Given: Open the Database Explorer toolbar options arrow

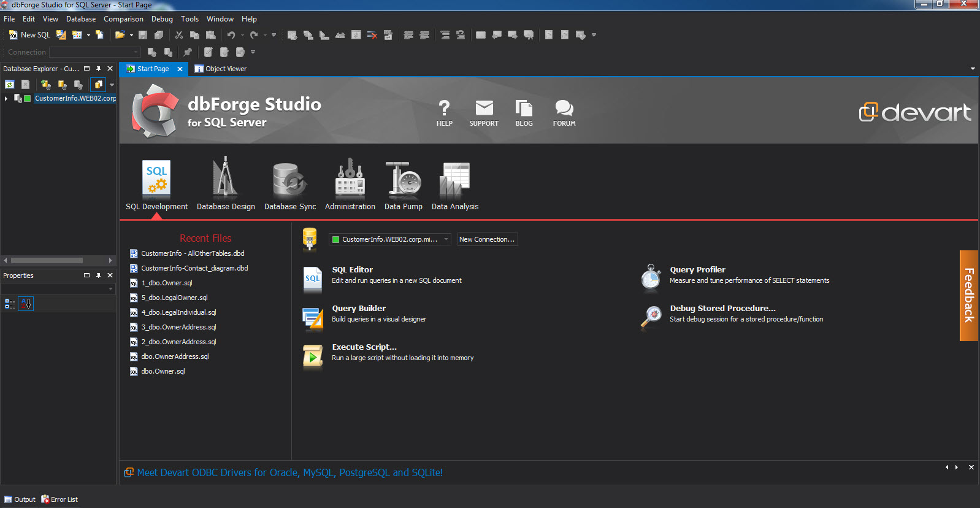Looking at the screenshot, I should point(112,85).
